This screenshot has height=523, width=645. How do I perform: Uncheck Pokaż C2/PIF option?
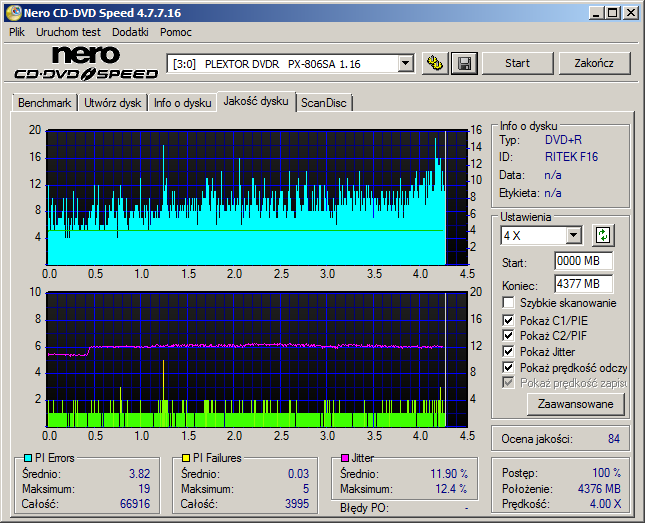click(x=508, y=335)
